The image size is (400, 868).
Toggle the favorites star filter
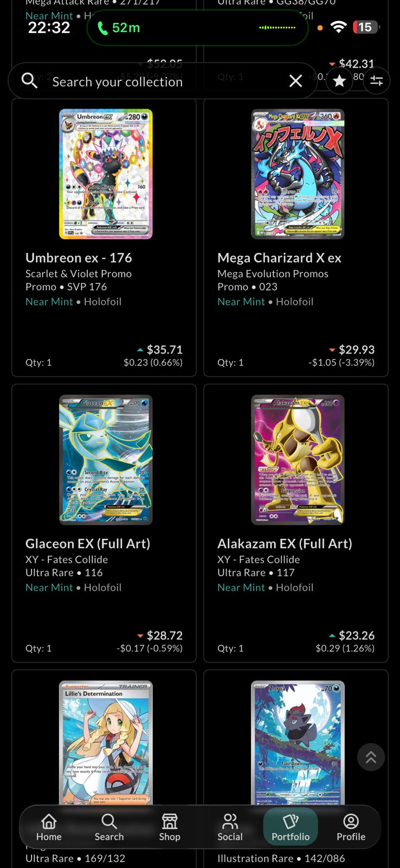pyautogui.click(x=339, y=81)
